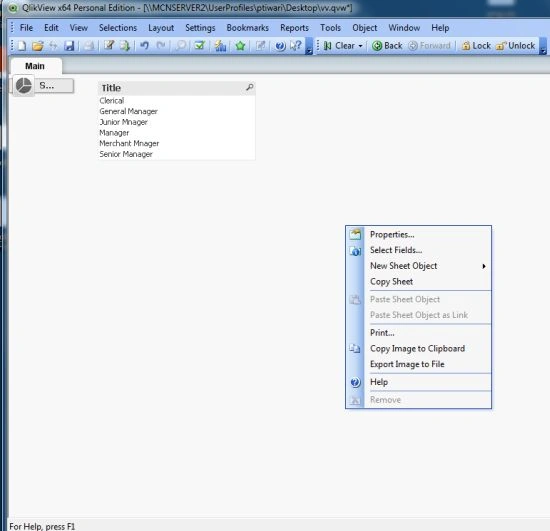The image size is (550, 531).
Task: Click the Print icon in toolbar
Action: 89,46
